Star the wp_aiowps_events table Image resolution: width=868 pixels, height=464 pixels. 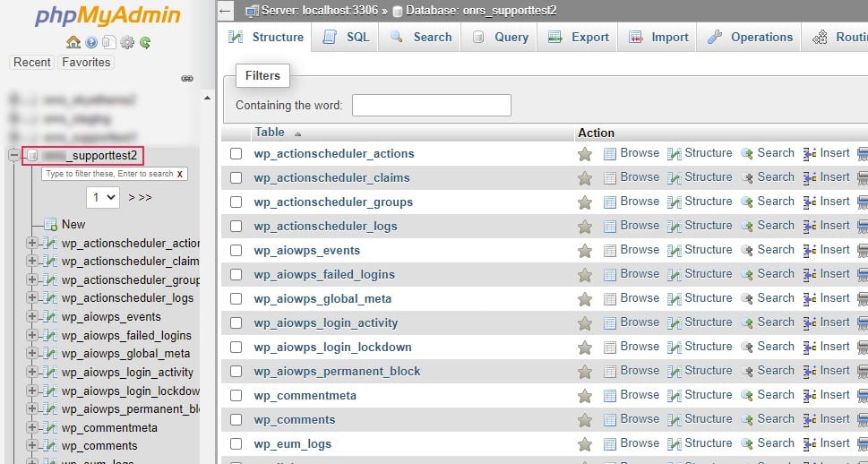tap(585, 251)
